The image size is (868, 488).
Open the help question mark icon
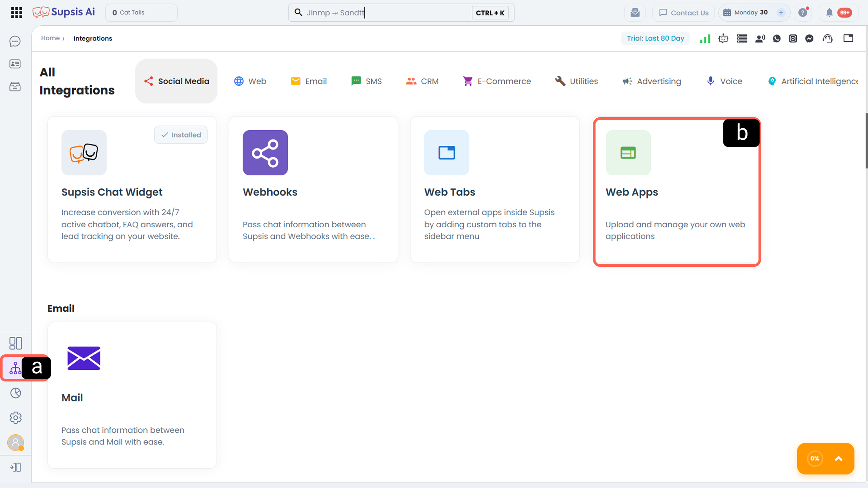point(803,12)
